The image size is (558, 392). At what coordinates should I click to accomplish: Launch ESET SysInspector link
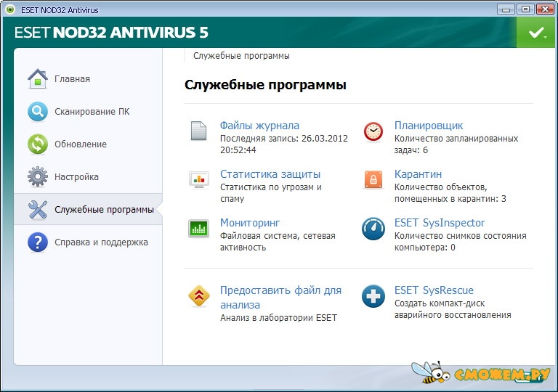pyautogui.click(x=439, y=223)
